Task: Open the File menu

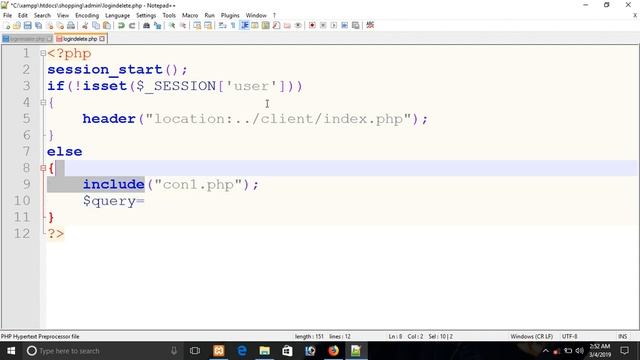Action: point(7,16)
